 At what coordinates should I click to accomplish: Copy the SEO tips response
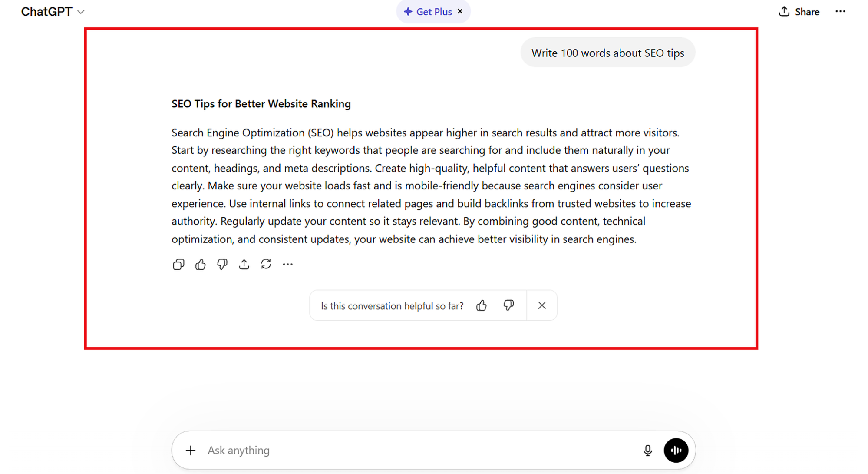tap(178, 264)
